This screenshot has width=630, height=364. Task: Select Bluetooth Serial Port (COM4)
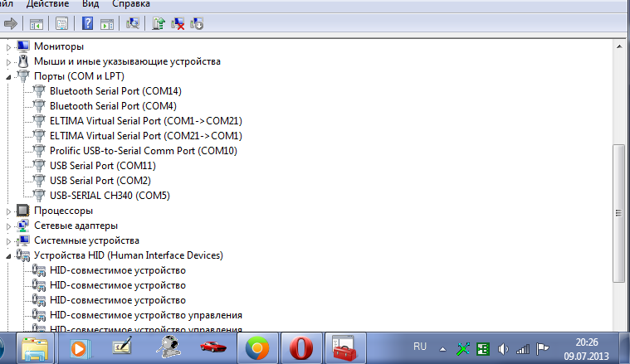coord(113,106)
